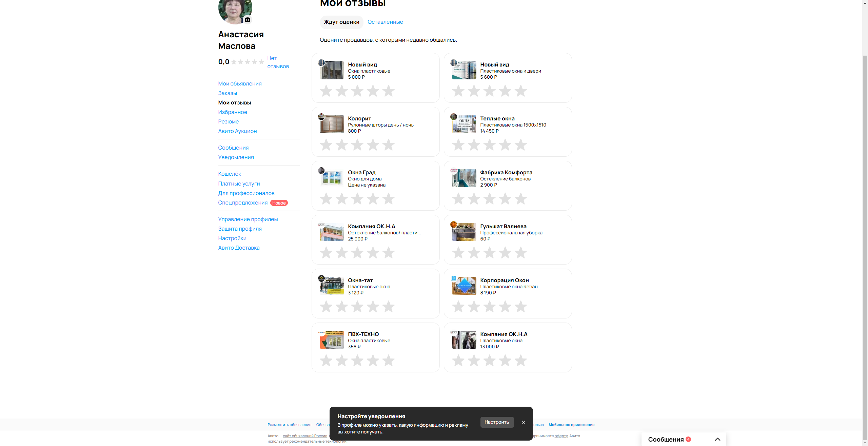Rate Гульшат Валиева with two stars

pyautogui.click(x=474, y=253)
